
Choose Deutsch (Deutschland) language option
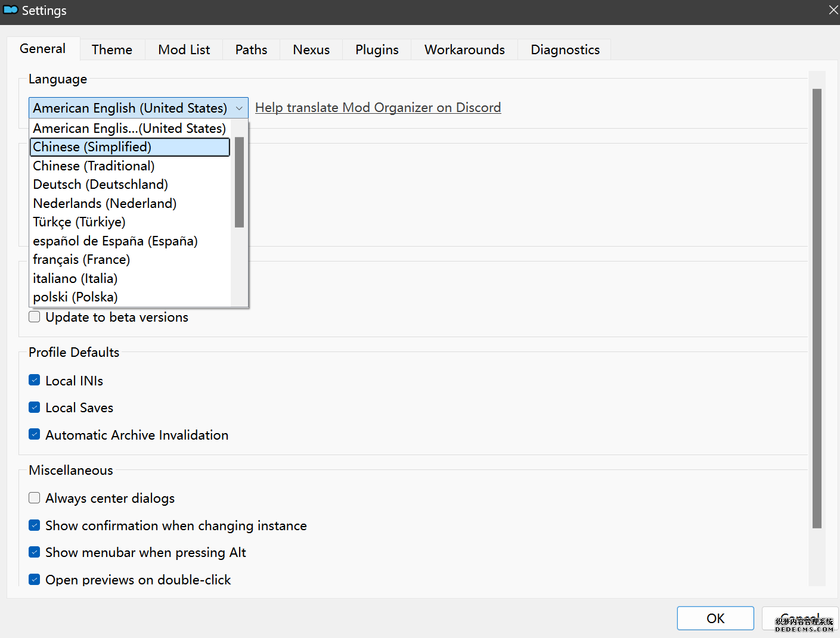[x=100, y=185]
